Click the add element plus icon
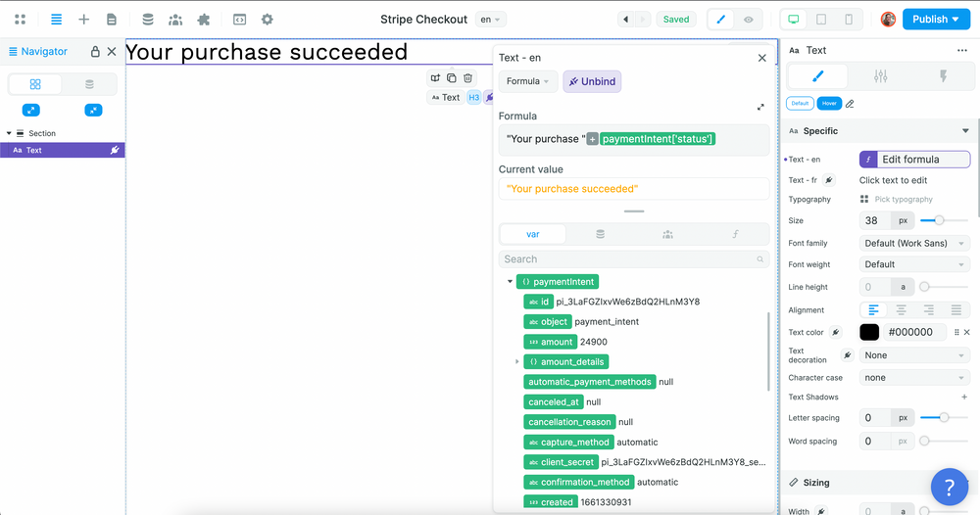This screenshot has width=980, height=515. pyautogui.click(x=84, y=20)
